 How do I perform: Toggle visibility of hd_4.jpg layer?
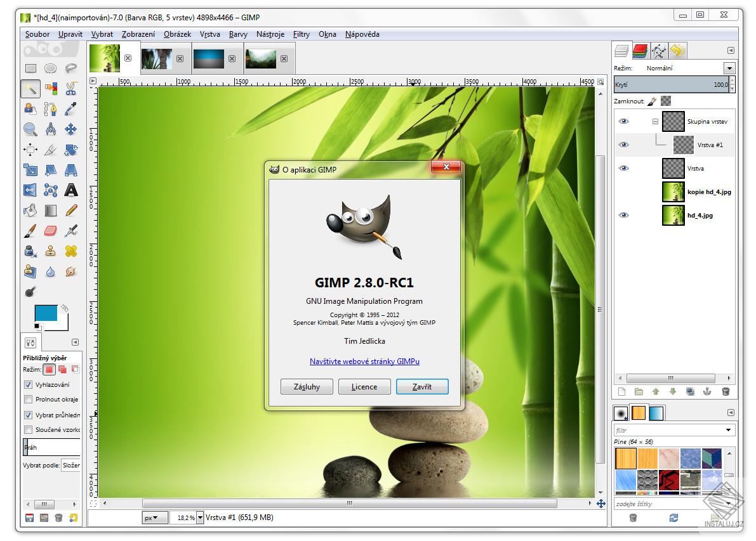(x=624, y=216)
